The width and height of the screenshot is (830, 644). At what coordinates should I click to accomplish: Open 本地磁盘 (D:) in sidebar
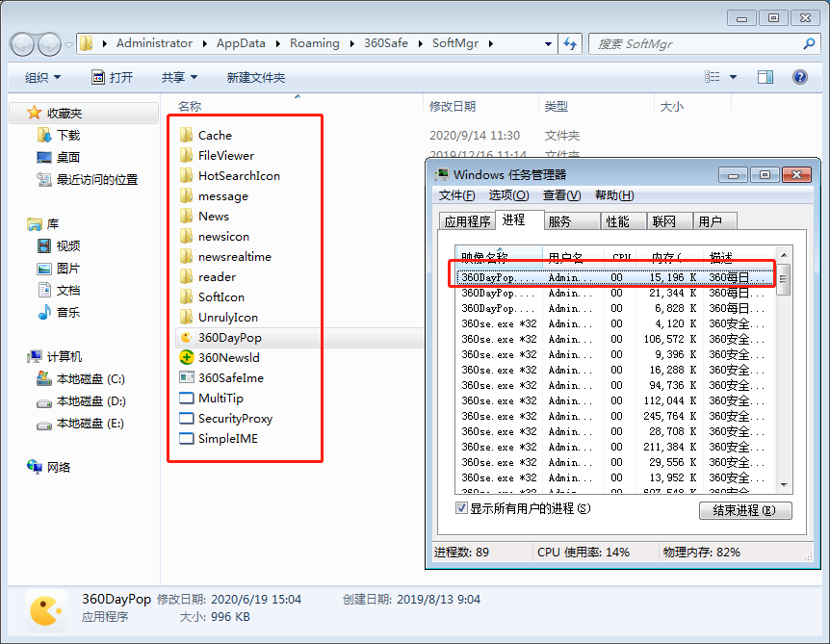[91, 401]
